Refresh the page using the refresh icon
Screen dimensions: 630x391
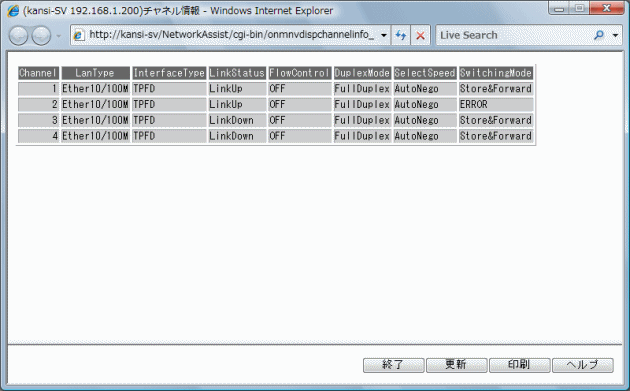(x=401, y=35)
